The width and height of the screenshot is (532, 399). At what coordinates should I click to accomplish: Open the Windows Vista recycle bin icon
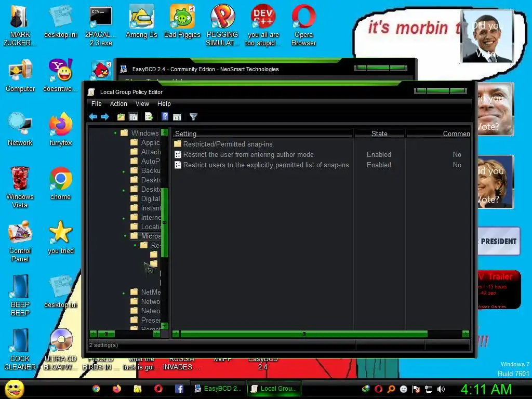(20, 187)
